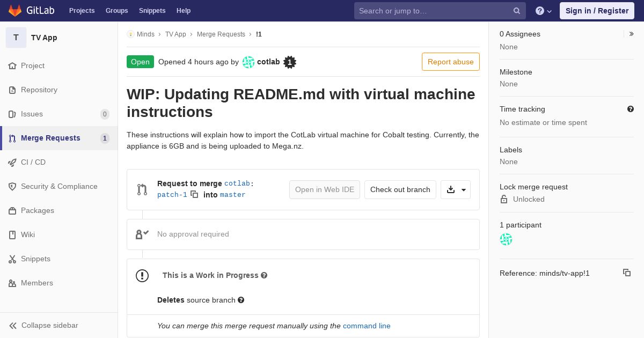Screen dimensions: 644x338
Task: Click the cotlab author name
Action: [268, 62]
